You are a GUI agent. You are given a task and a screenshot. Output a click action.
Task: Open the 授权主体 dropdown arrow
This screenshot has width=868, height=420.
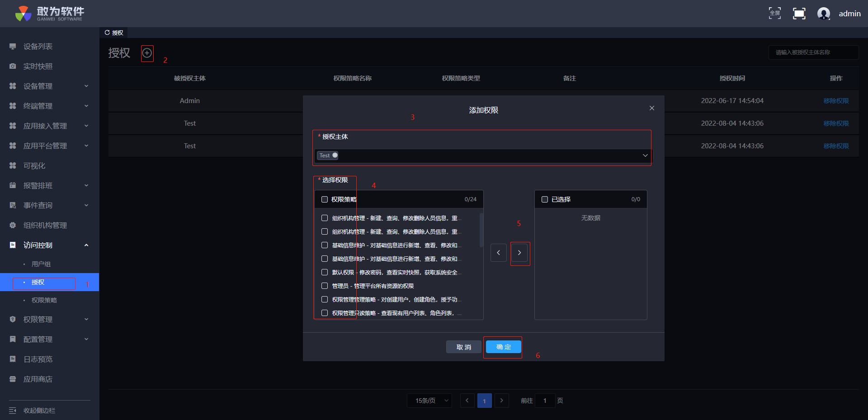[645, 156]
